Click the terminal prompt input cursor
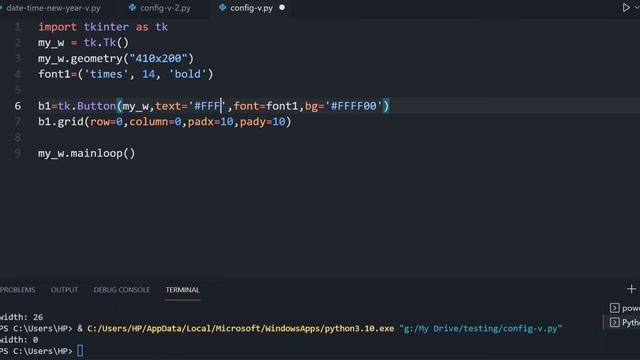The height and width of the screenshot is (360, 640). (x=80, y=351)
